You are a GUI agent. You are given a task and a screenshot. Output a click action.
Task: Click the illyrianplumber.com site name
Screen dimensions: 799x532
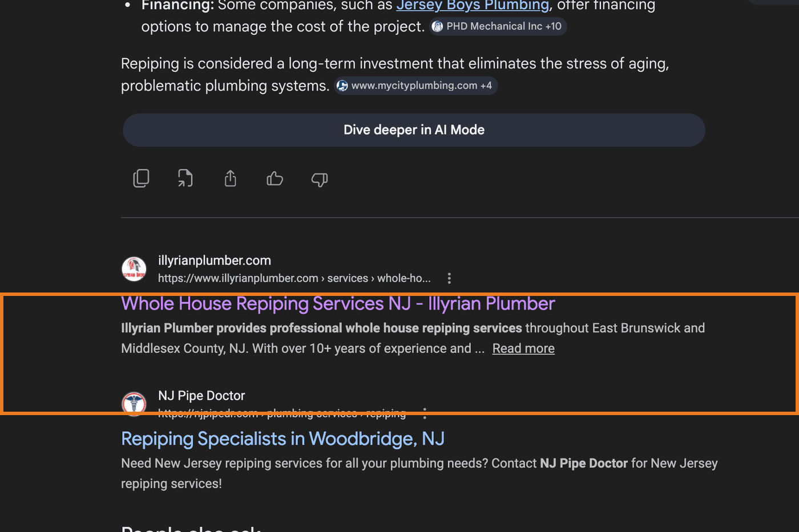click(x=215, y=261)
